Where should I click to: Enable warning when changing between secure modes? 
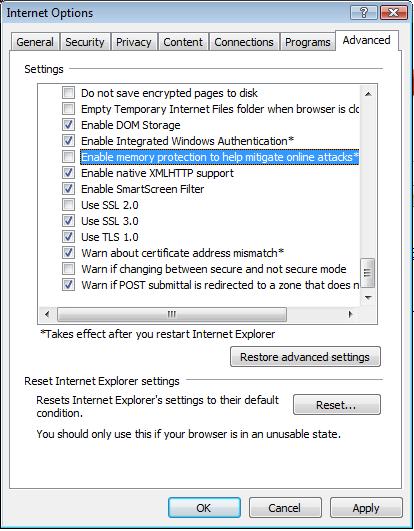(68, 269)
